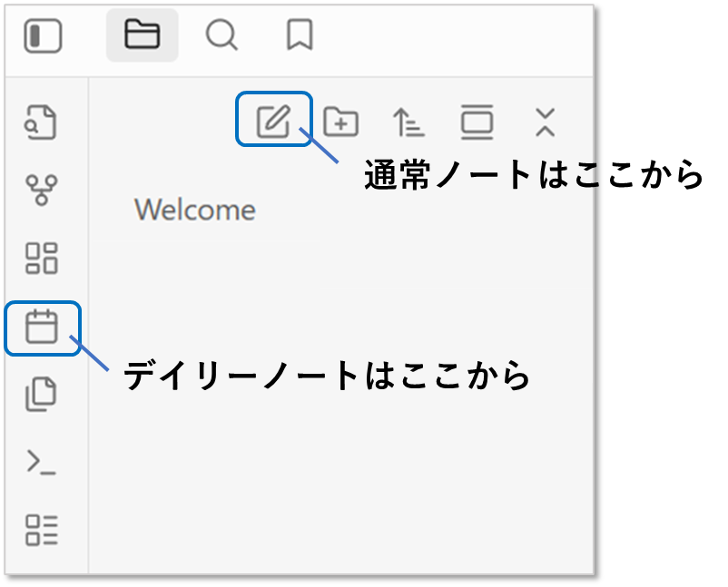728x587 pixels.
Task: Create a new note with the pencil icon
Action: pos(273,120)
